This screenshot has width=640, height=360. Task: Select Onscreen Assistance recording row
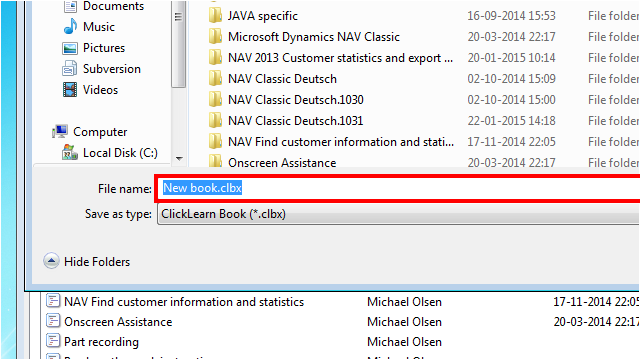(109, 322)
